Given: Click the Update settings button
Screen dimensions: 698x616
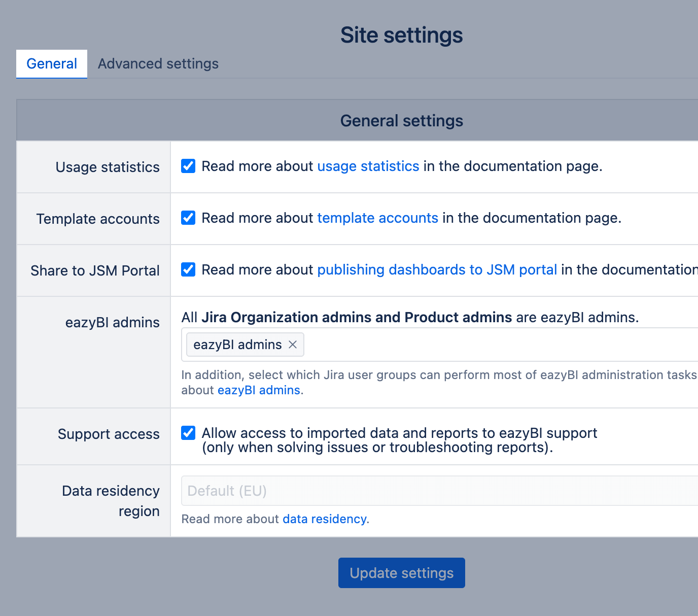Looking at the screenshot, I should [x=401, y=573].
